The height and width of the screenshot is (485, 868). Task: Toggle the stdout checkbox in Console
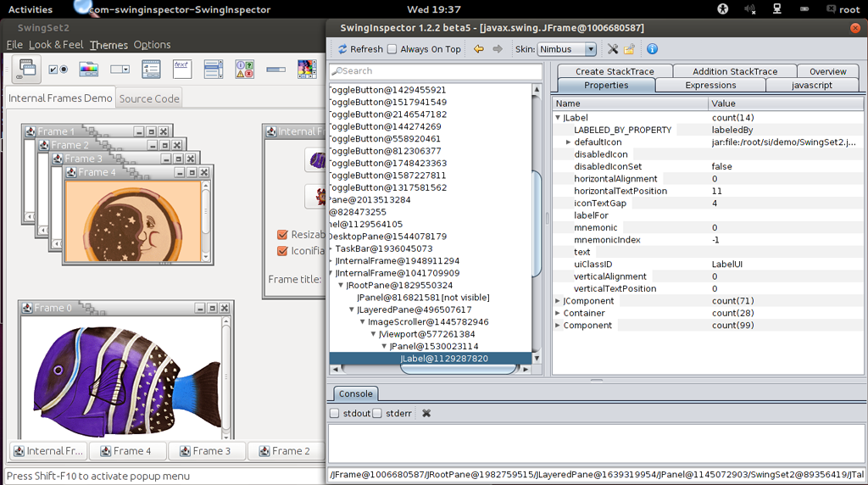(x=335, y=414)
